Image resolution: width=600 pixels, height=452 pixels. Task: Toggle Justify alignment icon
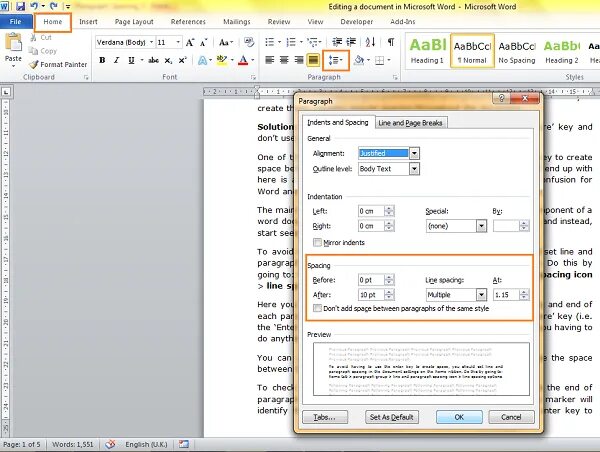(313, 60)
